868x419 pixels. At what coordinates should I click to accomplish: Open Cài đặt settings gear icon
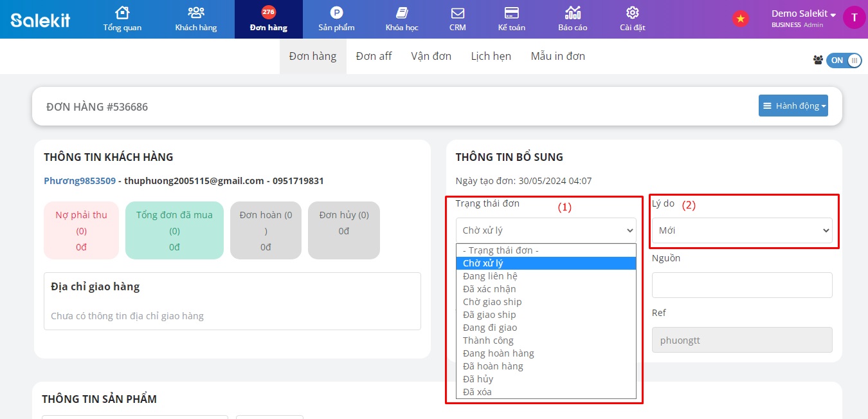click(x=632, y=13)
